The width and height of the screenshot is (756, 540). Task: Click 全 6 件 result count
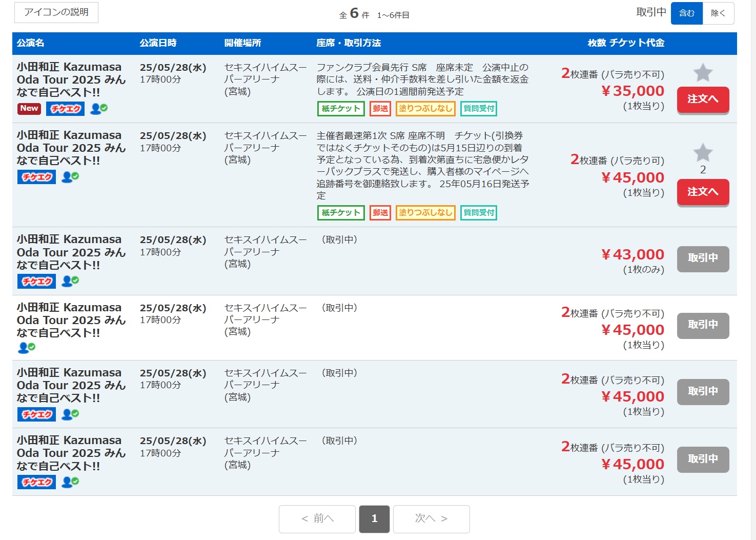(354, 14)
